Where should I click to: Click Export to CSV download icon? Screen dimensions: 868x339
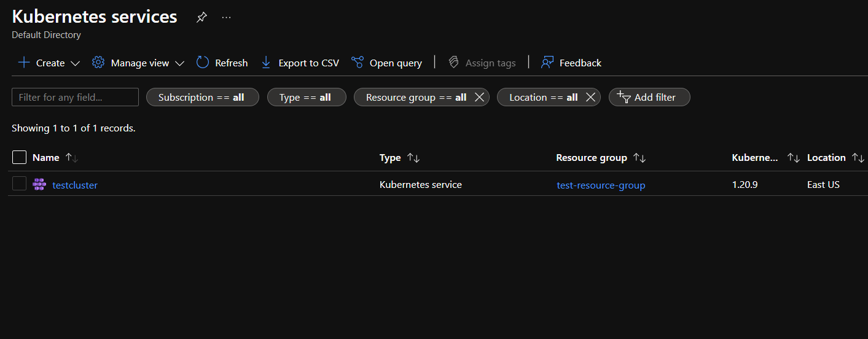tap(266, 63)
